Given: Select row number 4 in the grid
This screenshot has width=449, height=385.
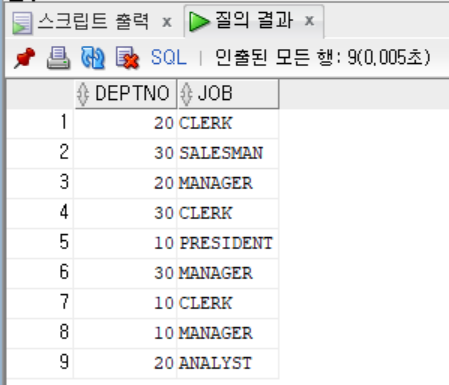Looking at the screenshot, I should tap(40, 213).
